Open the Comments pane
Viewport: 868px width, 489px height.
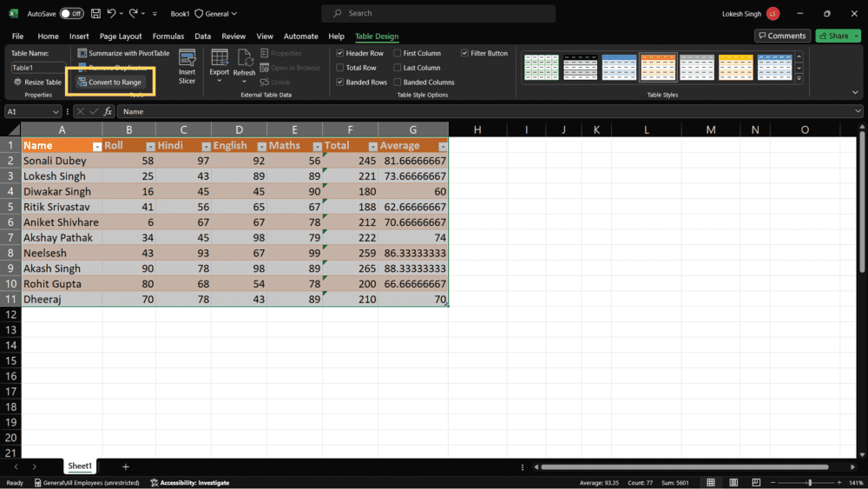coord(782,36)
